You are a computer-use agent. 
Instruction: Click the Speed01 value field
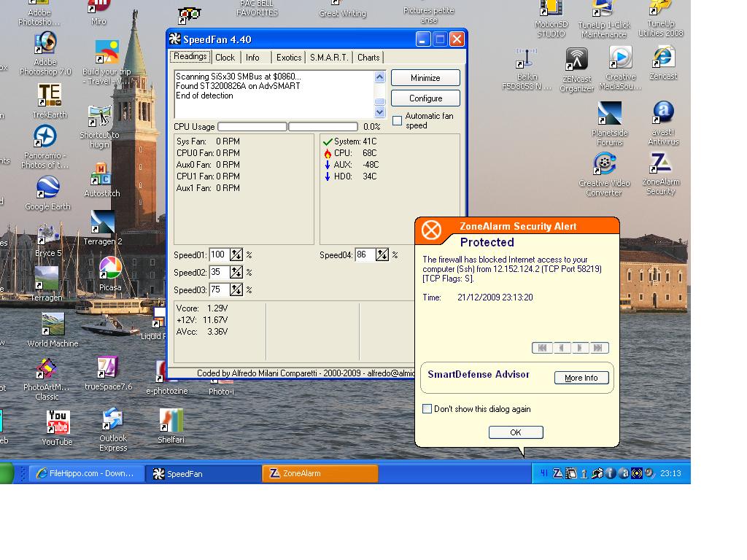220,254
